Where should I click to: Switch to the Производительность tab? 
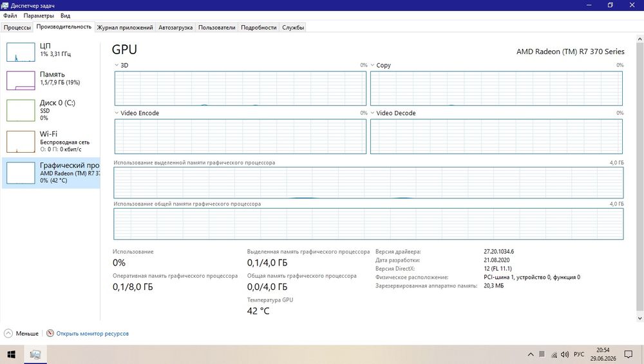click(64, 26)
